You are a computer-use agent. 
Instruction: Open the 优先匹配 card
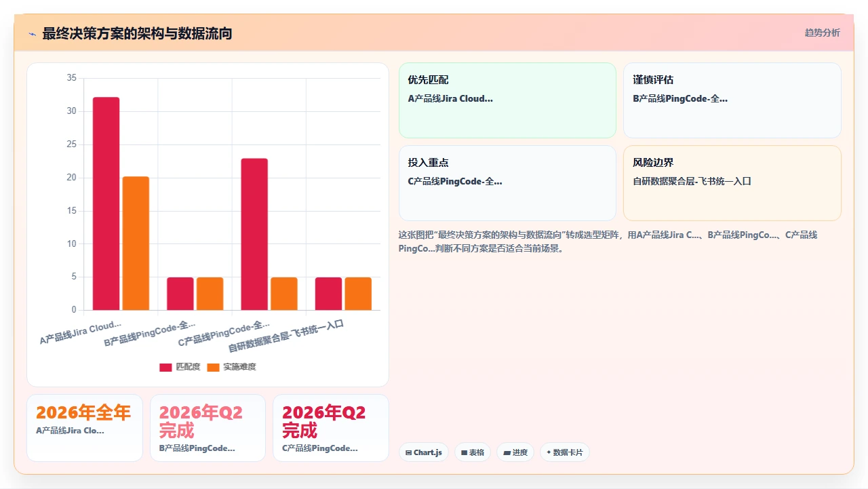[x=507, y=100]
